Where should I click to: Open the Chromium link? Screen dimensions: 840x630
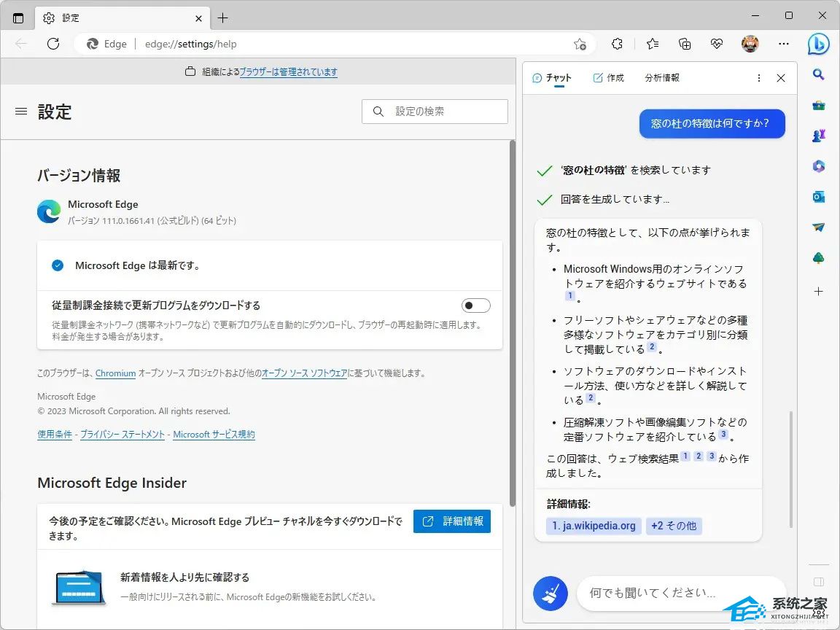(x=115, y=373)
